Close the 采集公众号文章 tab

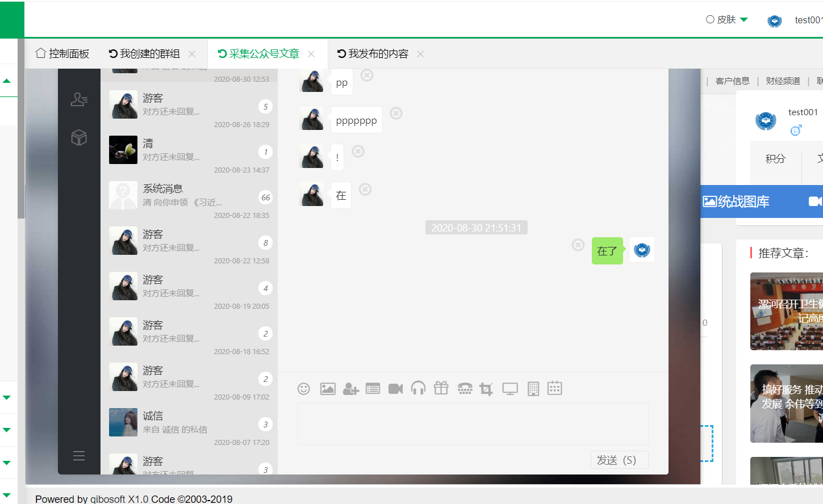(x=311, y=54)
